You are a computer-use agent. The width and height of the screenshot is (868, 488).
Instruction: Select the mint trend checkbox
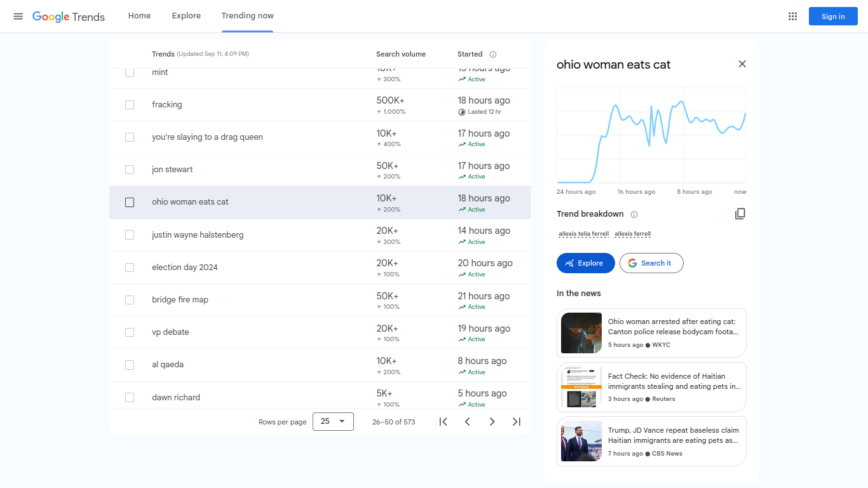tap(130, 72)
